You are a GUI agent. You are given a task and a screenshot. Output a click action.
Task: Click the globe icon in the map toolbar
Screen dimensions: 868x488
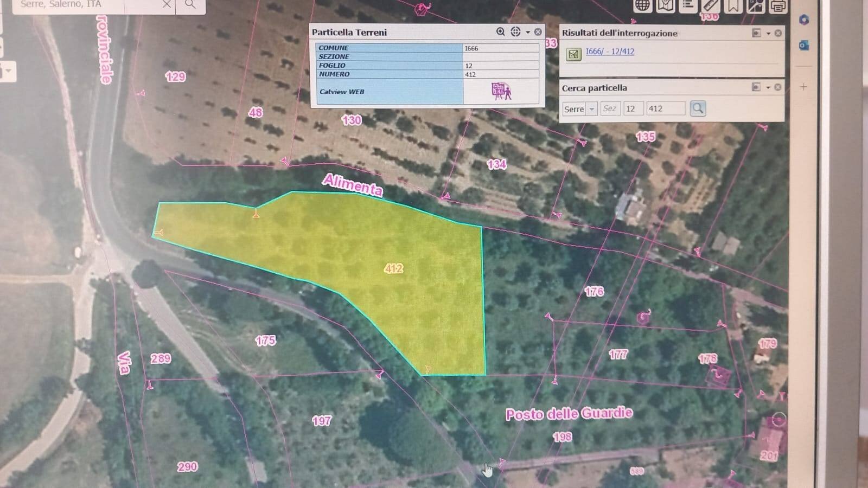643,5
